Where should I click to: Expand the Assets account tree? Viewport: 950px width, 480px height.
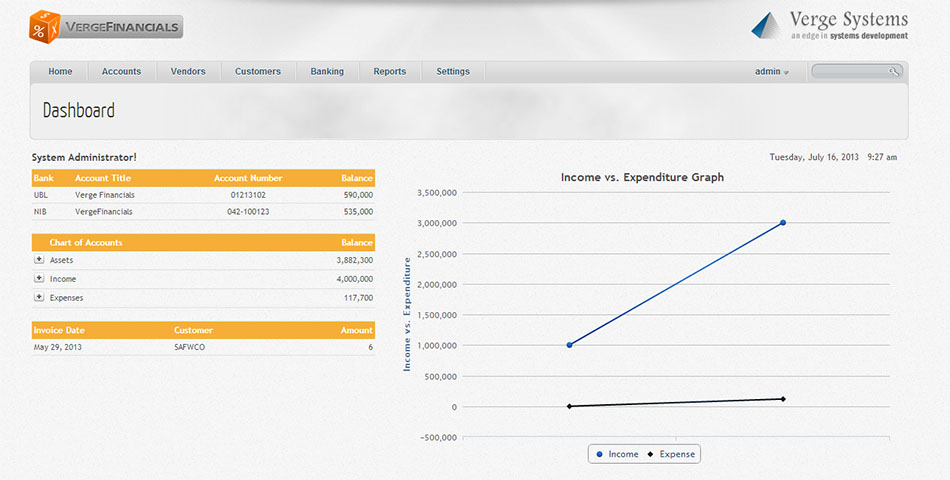(x=39, y=260)
